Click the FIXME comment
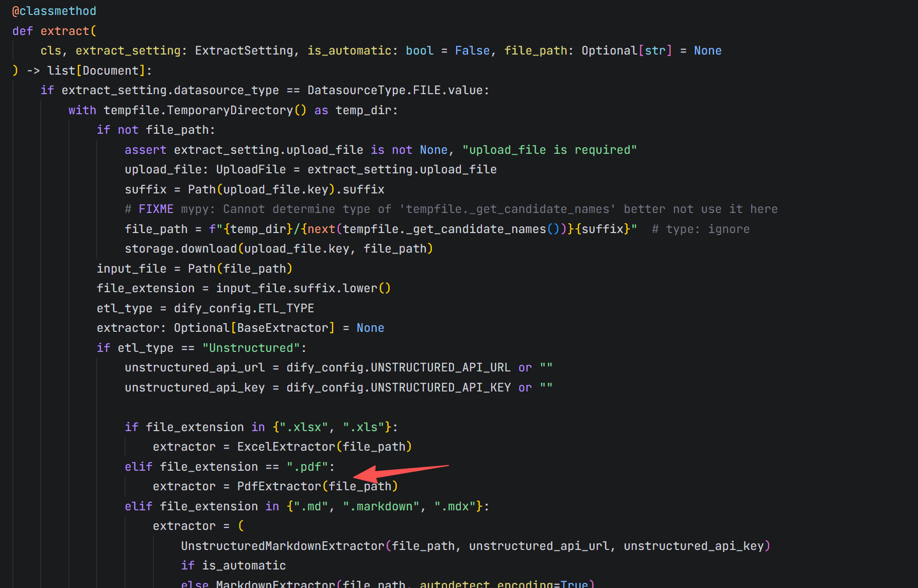Screen dimensions: 918x588 [x=452, y=209]
